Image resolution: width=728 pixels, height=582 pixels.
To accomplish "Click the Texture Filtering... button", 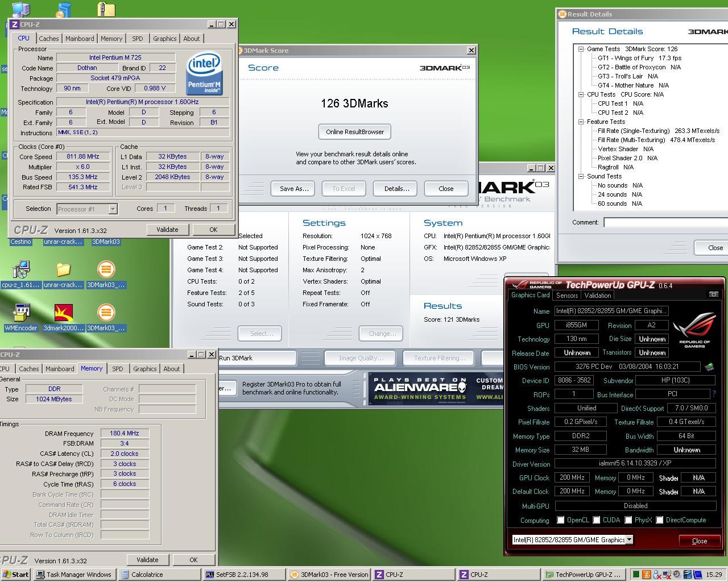I will tap(440, 358).
